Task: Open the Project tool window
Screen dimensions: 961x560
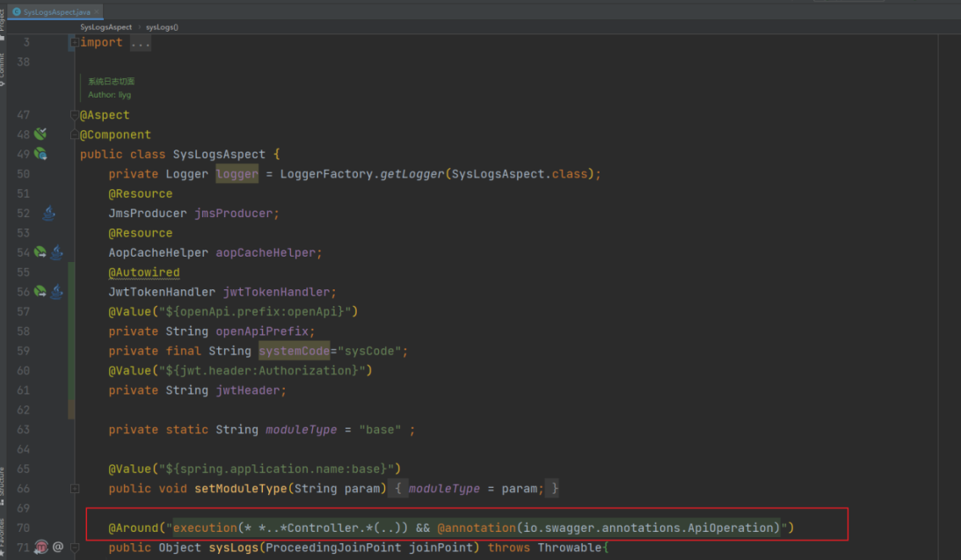Action: click(3, 19)
